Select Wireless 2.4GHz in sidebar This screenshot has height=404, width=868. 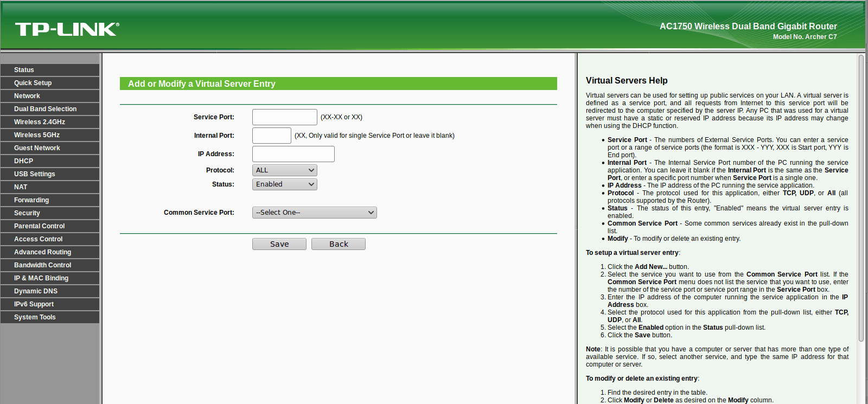pos(50,122)
